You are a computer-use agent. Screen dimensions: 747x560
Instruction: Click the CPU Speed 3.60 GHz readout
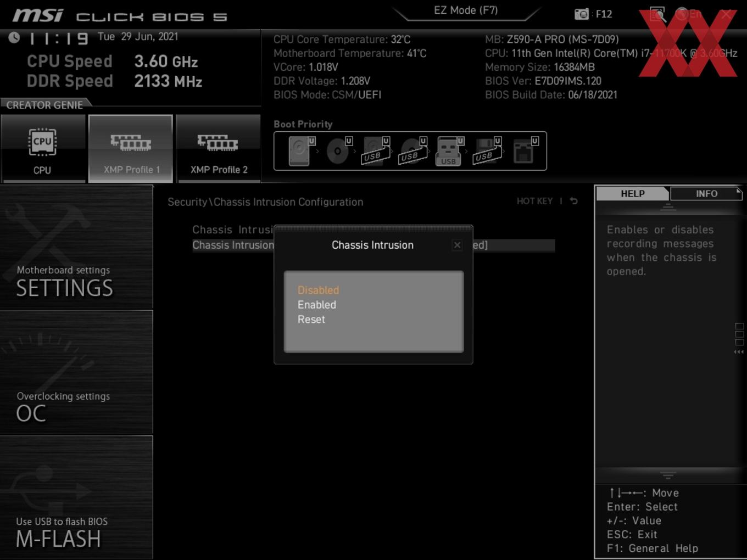113,61
